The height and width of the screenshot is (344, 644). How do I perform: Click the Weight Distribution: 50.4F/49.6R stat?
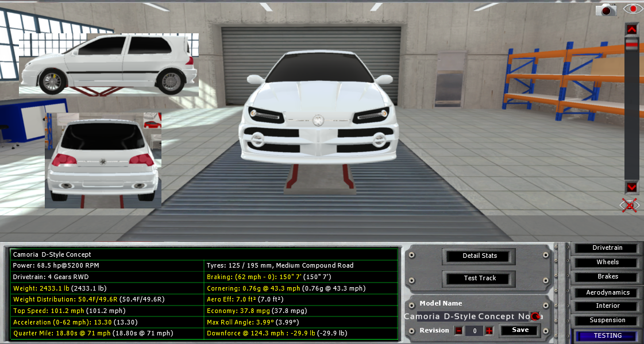(x=65, y=300)
